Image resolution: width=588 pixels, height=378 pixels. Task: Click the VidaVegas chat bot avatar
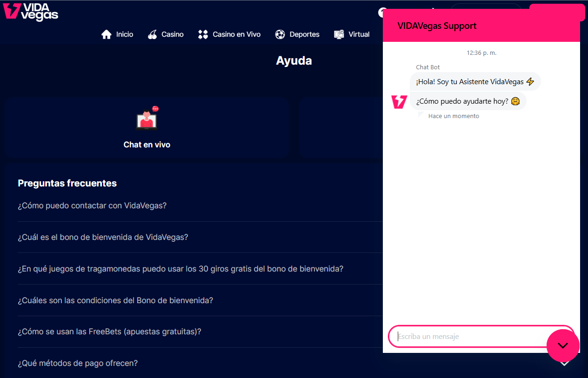point(399,102)
